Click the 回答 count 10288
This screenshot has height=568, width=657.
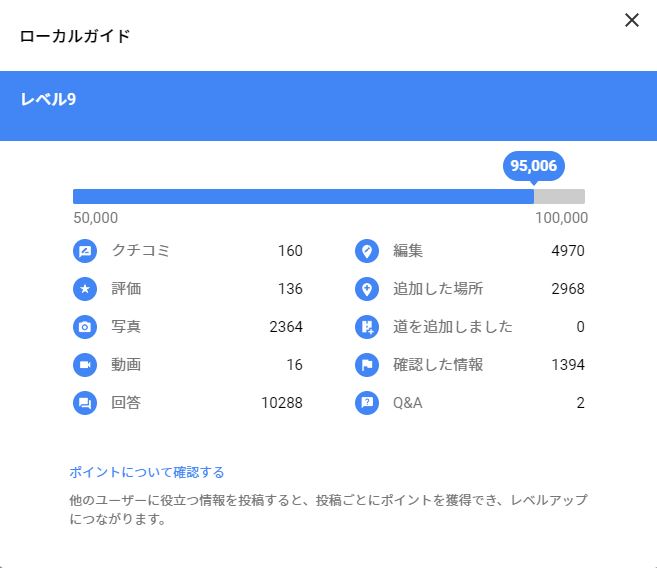279,403
